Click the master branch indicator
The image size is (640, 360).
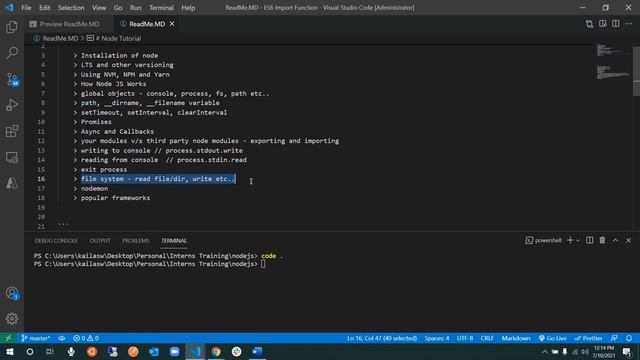[36, 338]
